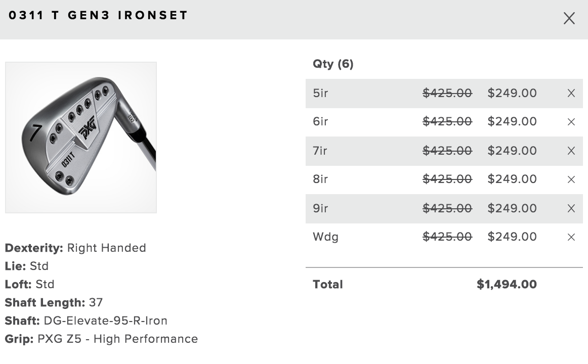Remove the 5ir club from the set
Image resolution: width=588 pixels, height=364 pixels.
click(x=571, y=94)
